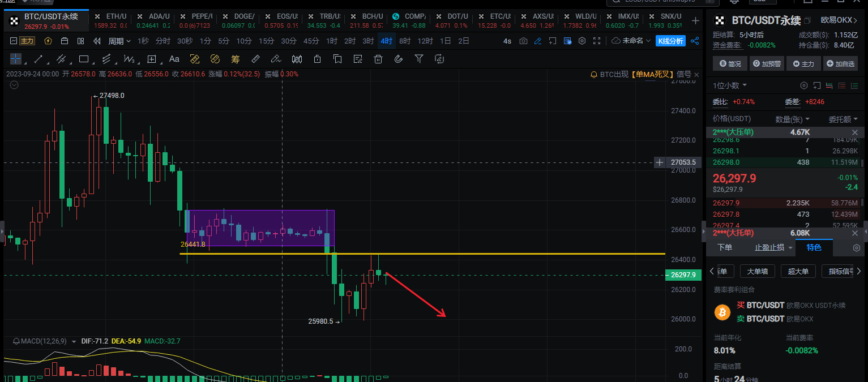
Task: Click the candlestick bars tool icon
Action: tap(297, 59)
